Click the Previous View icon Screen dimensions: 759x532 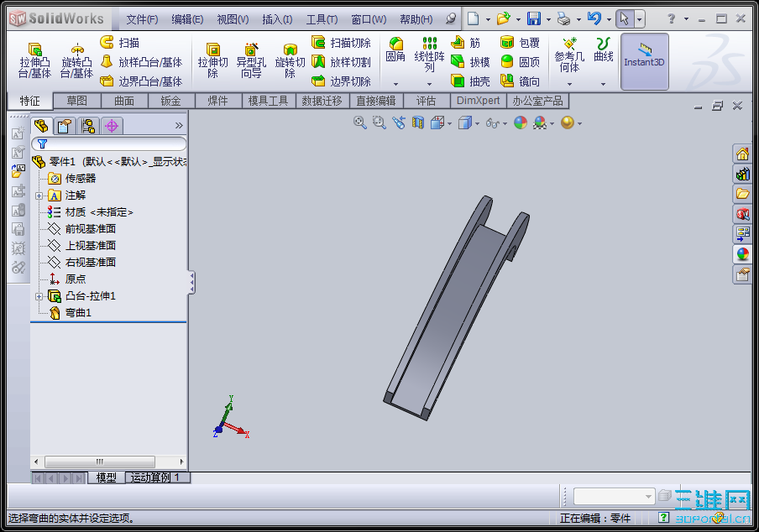pyautogui.click(x=398, y=123)
